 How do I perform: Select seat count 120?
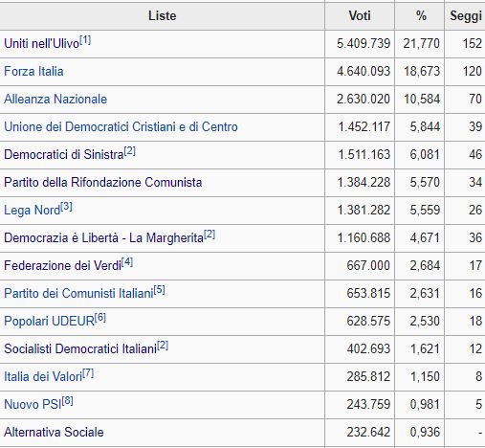coord(473,71)
